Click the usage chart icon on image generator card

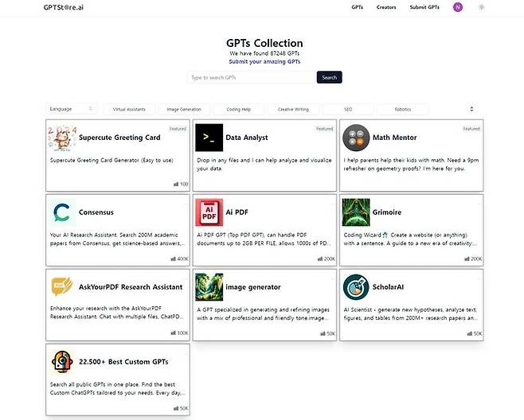pos(323,333)
